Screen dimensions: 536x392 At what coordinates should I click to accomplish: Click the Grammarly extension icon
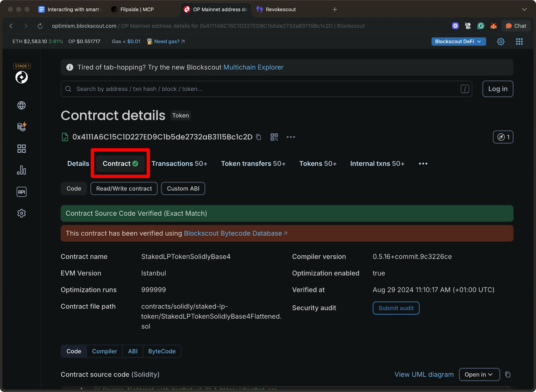click(x=481, y=26)
